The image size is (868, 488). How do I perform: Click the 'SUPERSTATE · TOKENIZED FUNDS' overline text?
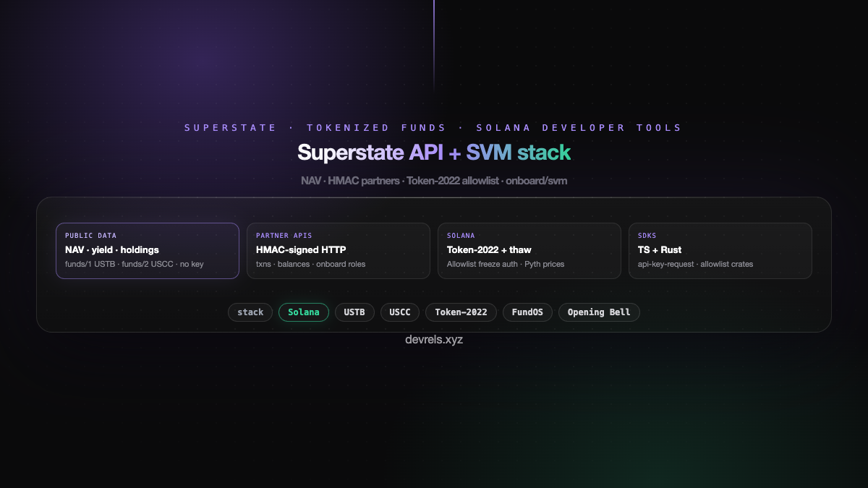315,128
